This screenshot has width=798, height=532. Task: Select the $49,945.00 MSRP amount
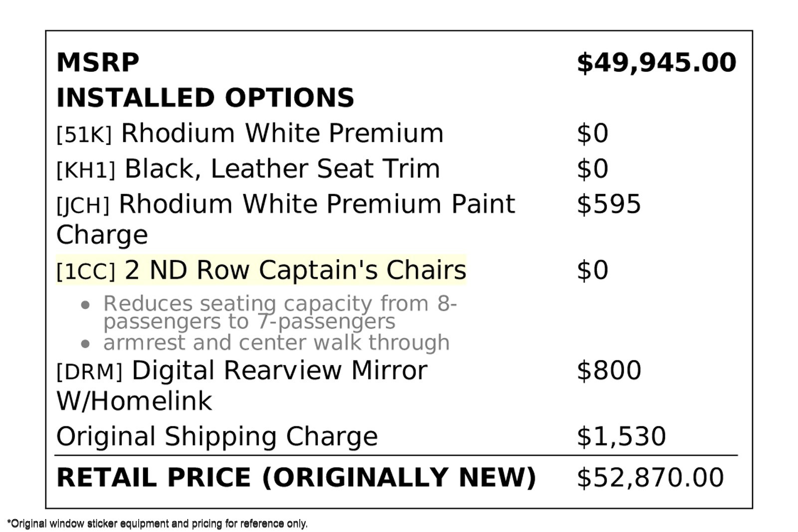(656, 63)
